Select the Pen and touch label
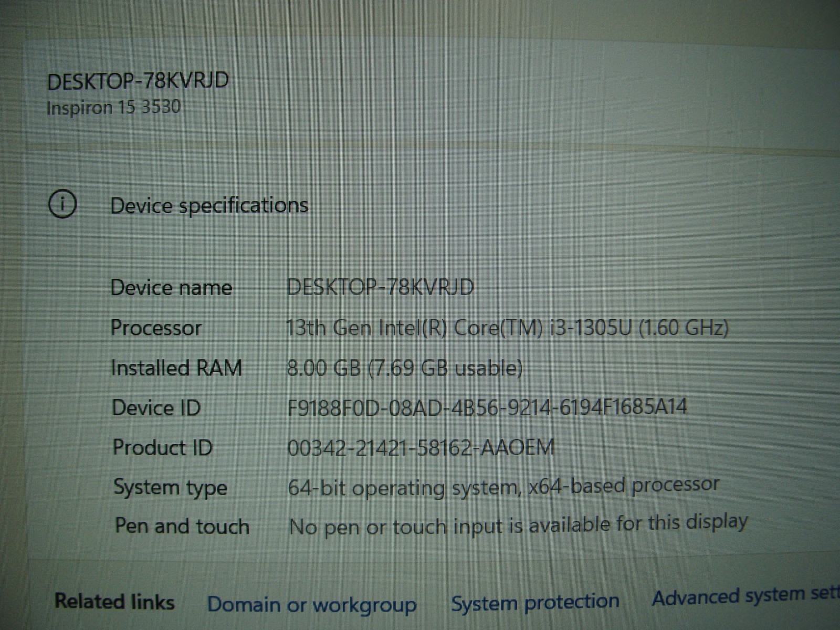 [182, 526]
